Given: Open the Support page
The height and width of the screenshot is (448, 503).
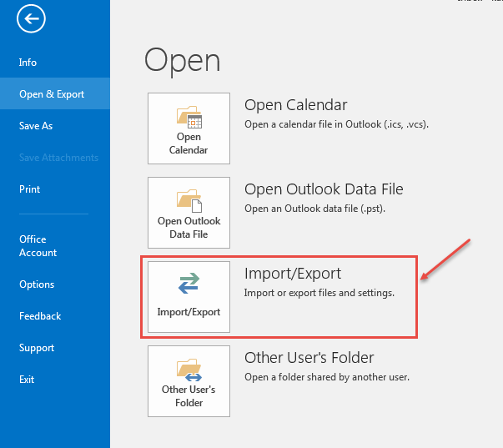Looking at the screenshot, I should pos(37,348).
